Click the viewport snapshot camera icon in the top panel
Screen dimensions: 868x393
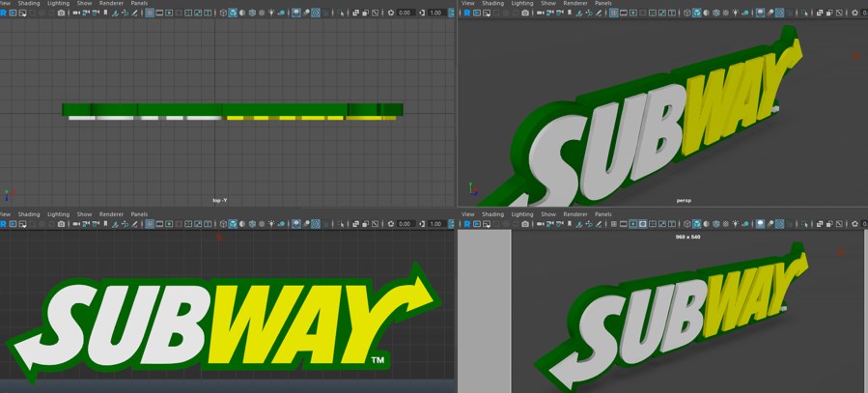(61, 13)
